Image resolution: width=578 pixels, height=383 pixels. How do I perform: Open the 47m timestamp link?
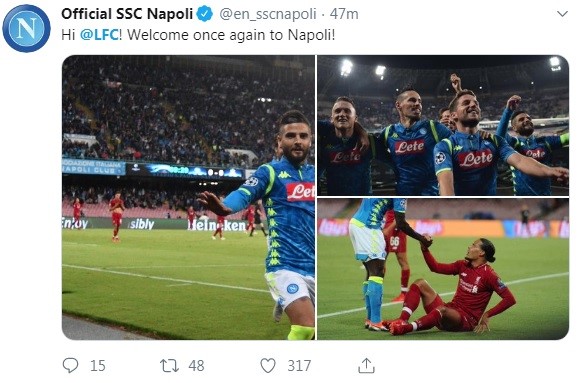[x=344, y=14]
